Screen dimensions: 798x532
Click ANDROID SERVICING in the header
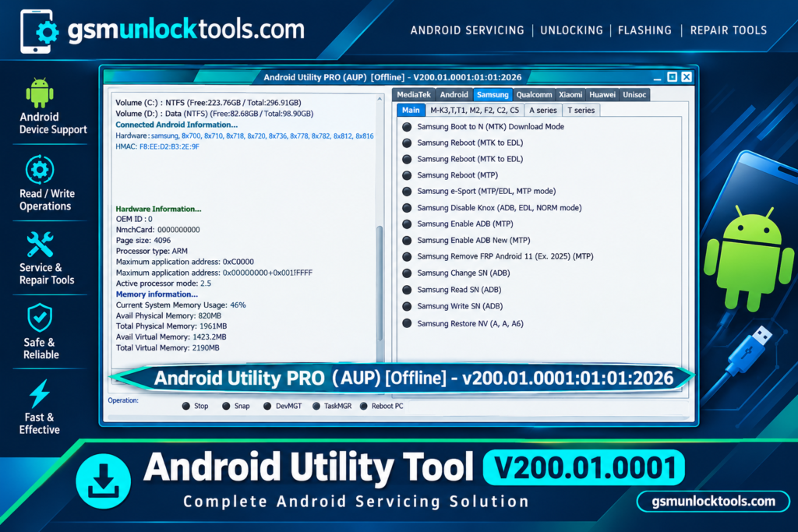(x=468, y=30)
